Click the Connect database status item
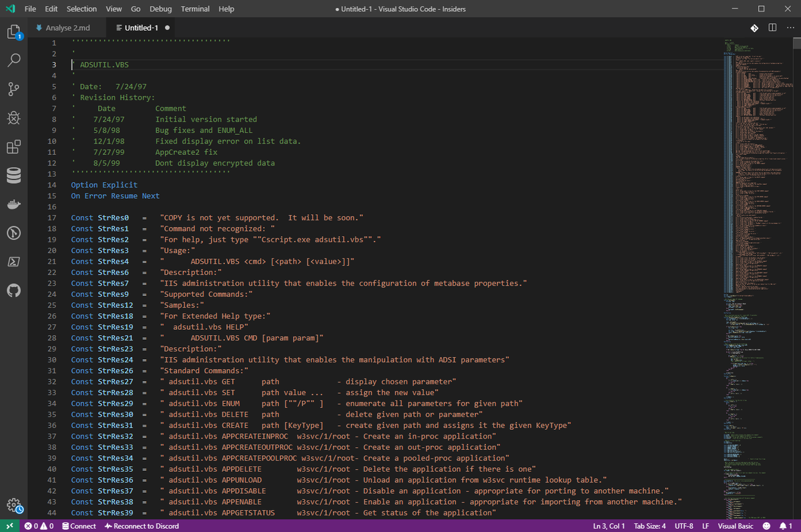Screen dimensions: 801x532 coord(79,526)
